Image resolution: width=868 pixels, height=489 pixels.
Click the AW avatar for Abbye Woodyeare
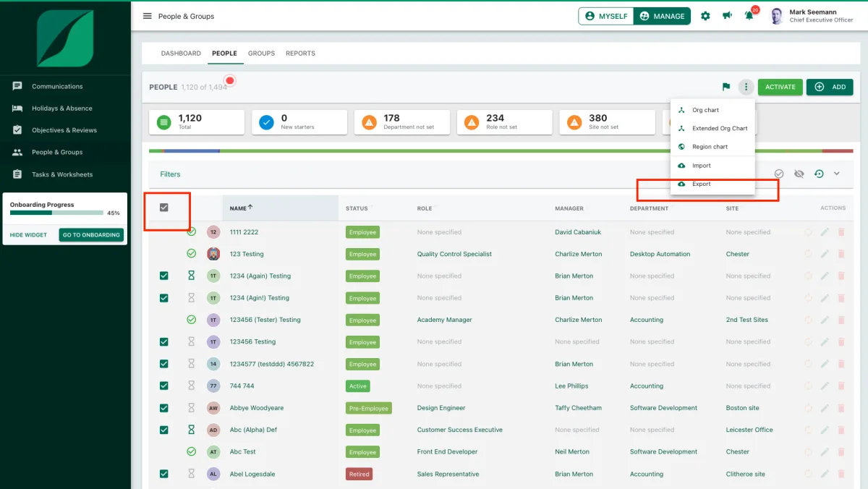click(x=213, y=408)
